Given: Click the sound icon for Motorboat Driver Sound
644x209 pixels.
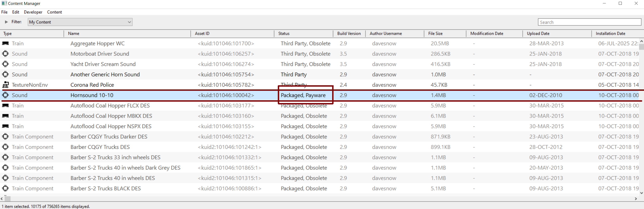Looking at the screenshot, I should (5, 54).
